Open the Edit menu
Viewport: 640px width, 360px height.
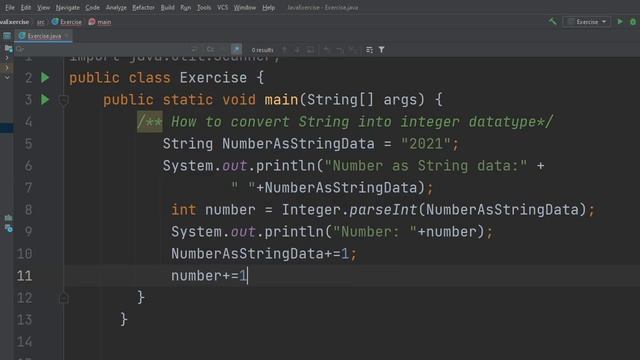pos(26,7)
